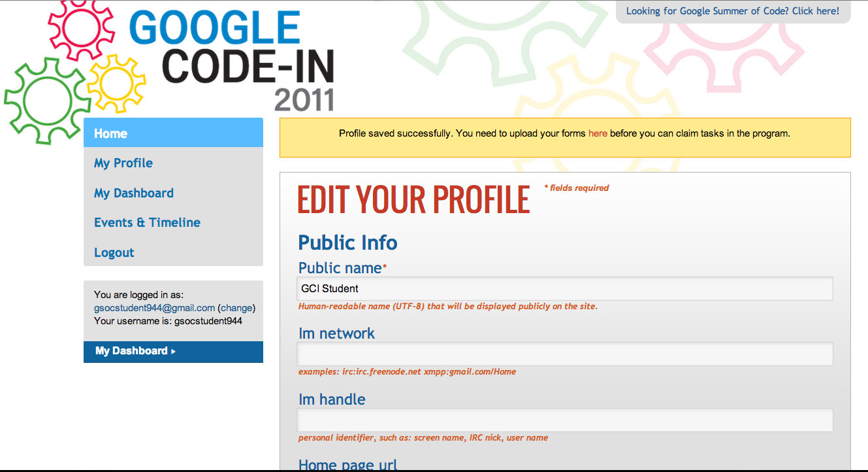Image resolution: width=868 pixels, height=472 pixels.
Task: Select Home in the sidebar menu
Action: (110, 133)
